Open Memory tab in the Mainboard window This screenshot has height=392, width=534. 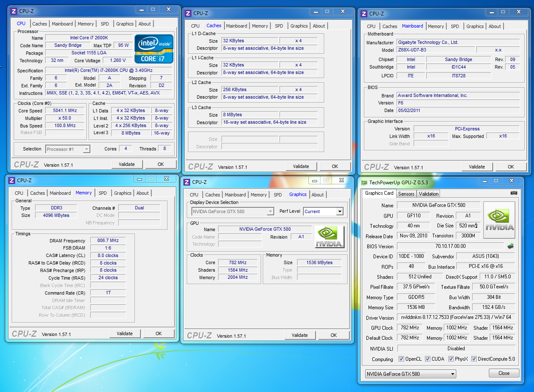pyautogui.click(x=436, y=26)
